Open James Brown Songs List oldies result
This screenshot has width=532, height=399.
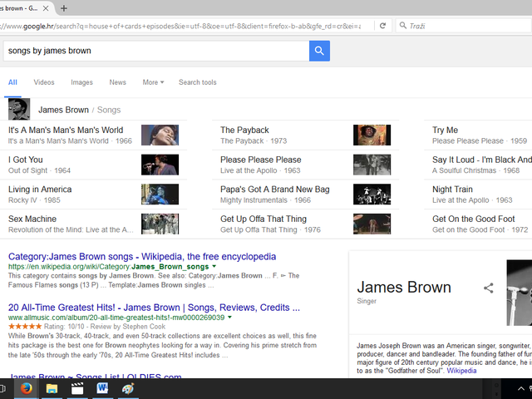pos(95,376)
